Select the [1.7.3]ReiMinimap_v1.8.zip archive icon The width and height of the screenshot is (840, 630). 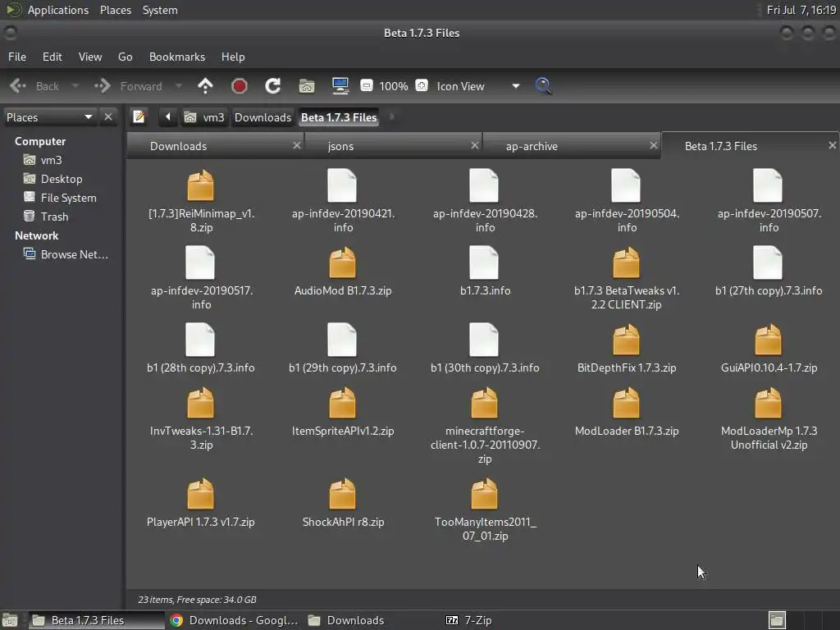click(201, 185)
